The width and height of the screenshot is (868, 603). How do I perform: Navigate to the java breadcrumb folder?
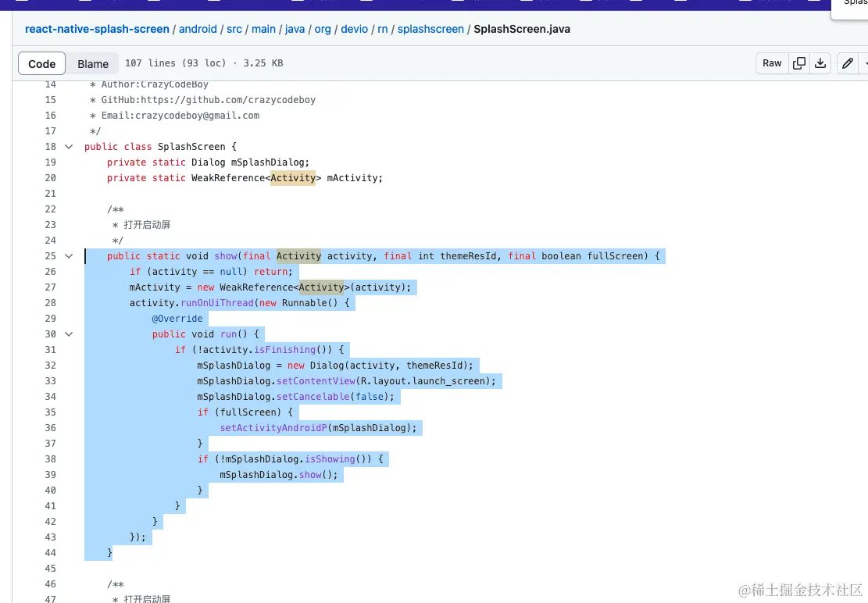point(295,29)
